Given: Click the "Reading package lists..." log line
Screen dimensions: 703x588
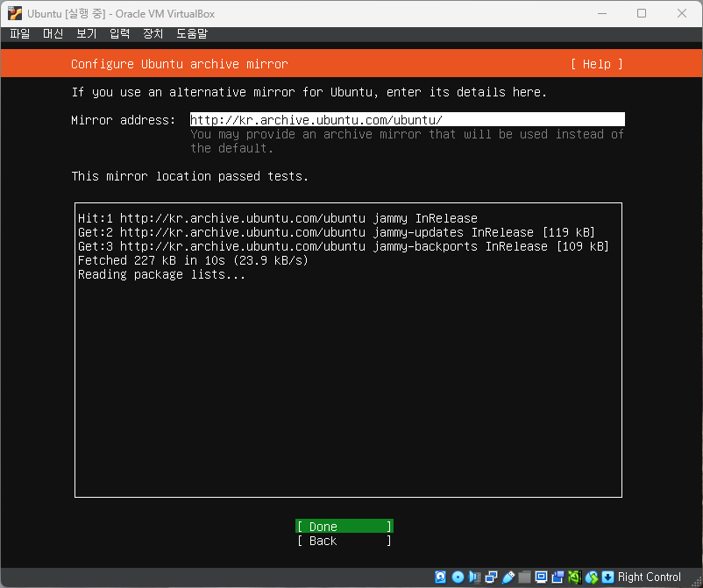Looking at the screenshot, I should (162, 274).
